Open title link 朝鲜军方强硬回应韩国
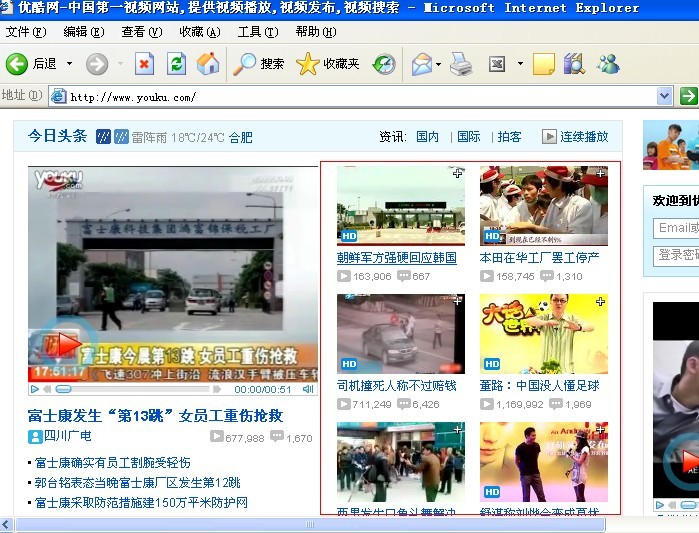 tap(397, 258)
